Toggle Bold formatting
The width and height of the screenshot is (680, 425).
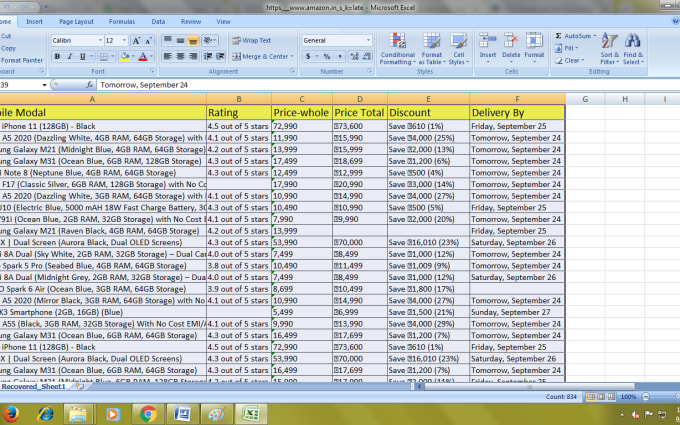click(x=57, y=56)
